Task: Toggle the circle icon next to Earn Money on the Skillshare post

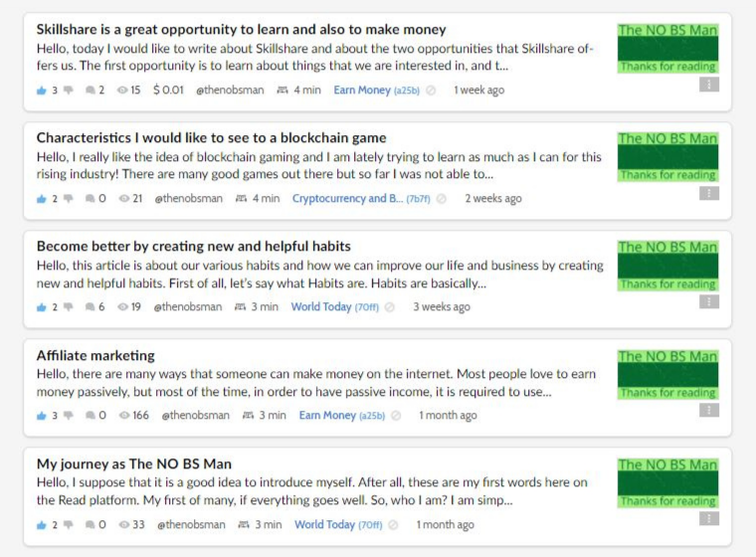Action: 431,91
